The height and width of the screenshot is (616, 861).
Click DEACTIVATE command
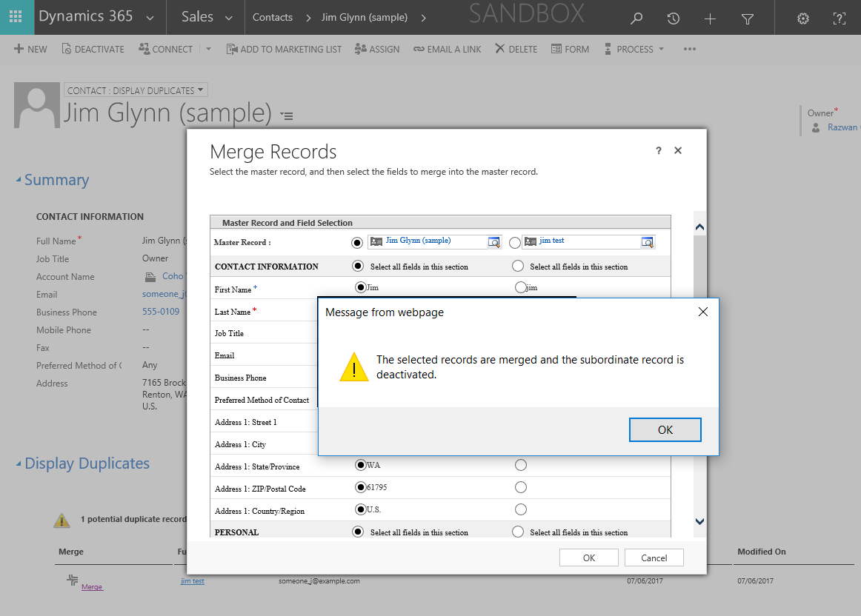coord(93,49)
